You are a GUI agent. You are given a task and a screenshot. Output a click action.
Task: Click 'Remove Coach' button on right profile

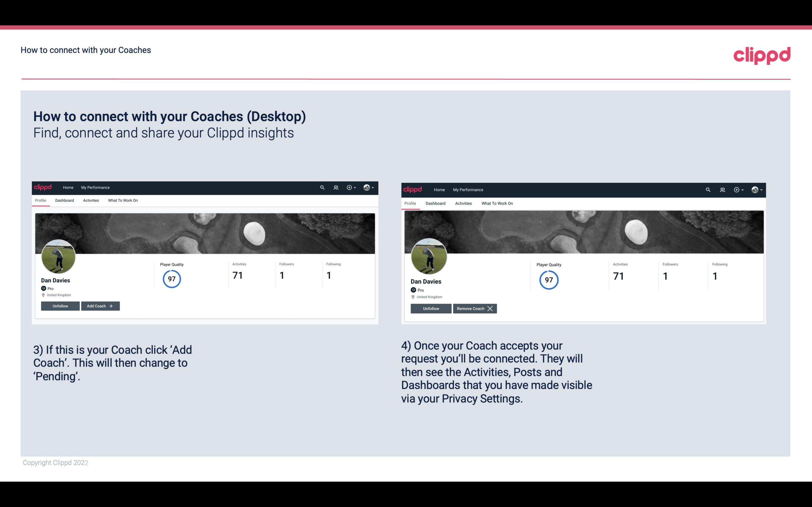pyautogui.click(x=475, y=308)
